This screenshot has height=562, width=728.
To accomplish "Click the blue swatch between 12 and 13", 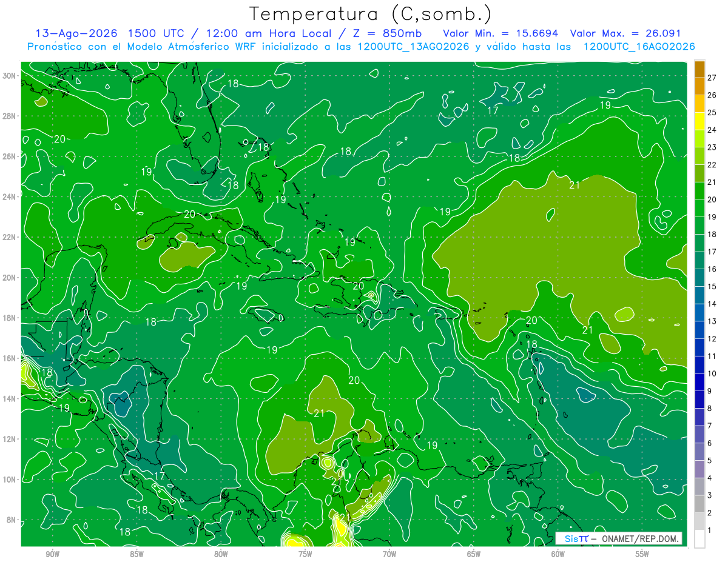I will [699, 330].
